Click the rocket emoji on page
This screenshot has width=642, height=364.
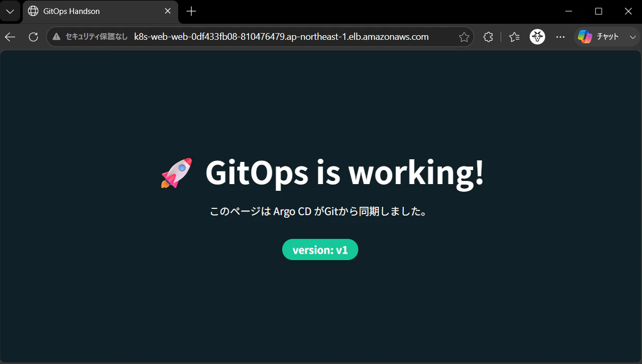(x=177, y=173)
